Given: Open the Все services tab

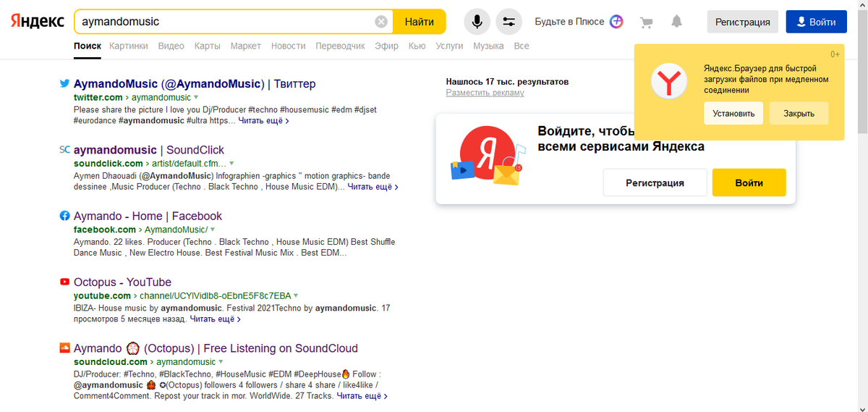Looking at the screenshot, I should point(522,46).
